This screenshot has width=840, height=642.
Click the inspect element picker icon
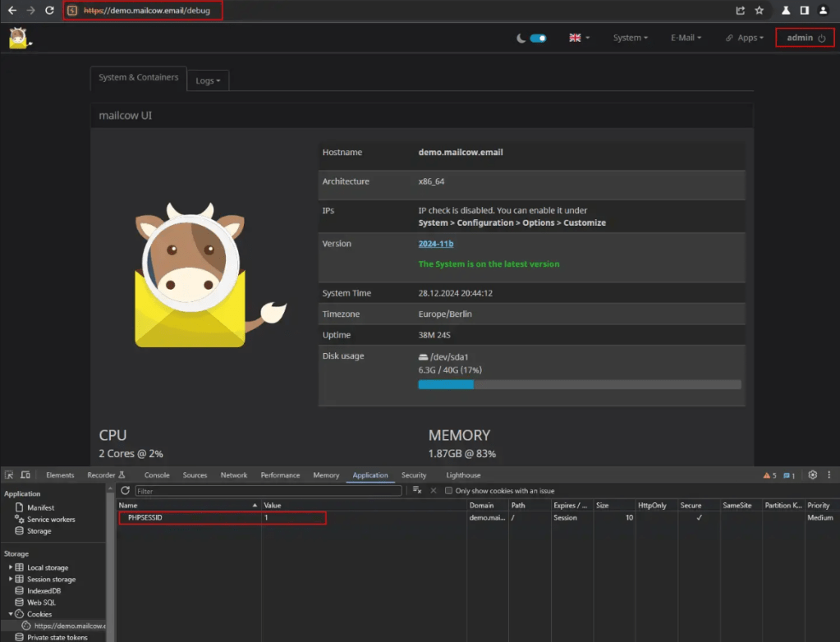[9, 475]
